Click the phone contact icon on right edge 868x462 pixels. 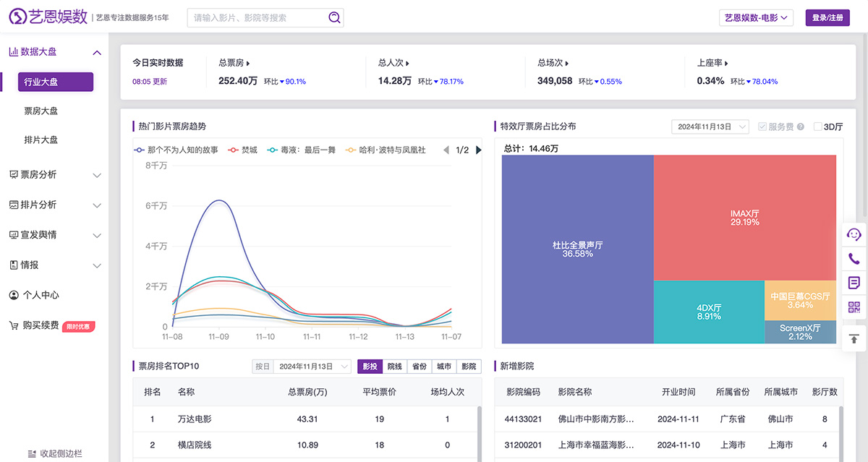point(854,258)
